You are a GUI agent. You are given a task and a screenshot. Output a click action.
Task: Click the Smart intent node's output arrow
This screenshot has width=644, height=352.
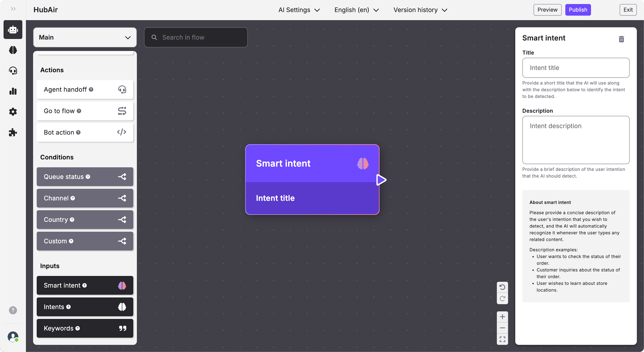coord(381,180)
